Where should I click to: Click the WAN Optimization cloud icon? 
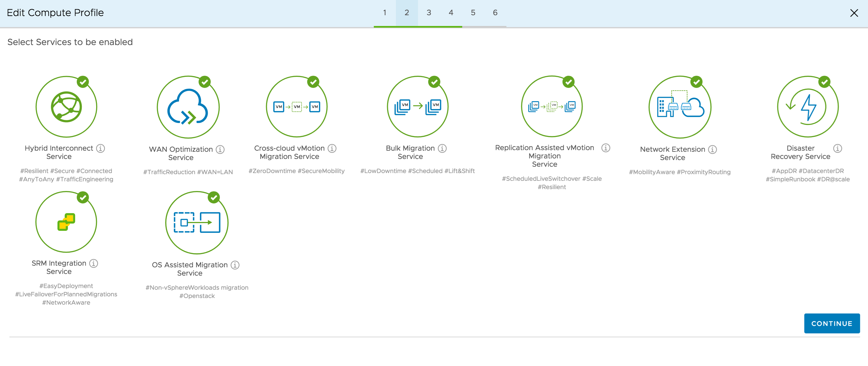pyautogui.click(x=188, y=107)
